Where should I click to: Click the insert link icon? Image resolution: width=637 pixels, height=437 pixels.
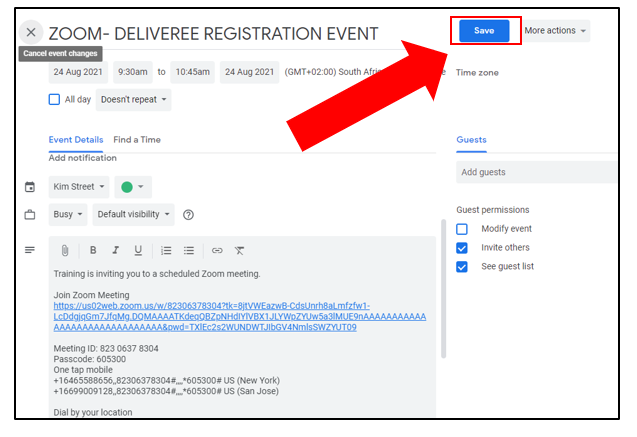pos(217,251)
